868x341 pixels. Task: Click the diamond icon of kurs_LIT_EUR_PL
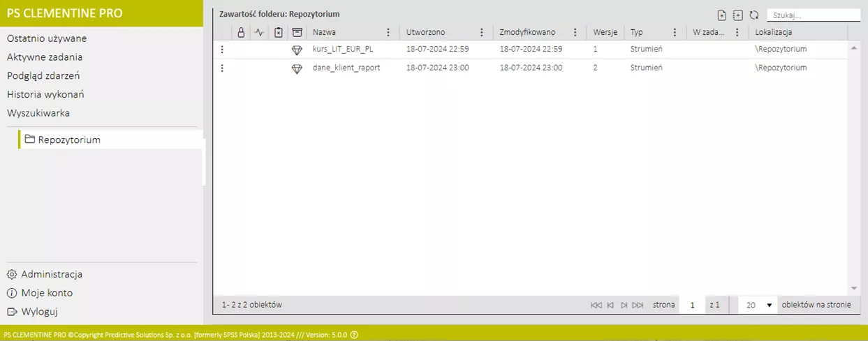click(297, 50)
